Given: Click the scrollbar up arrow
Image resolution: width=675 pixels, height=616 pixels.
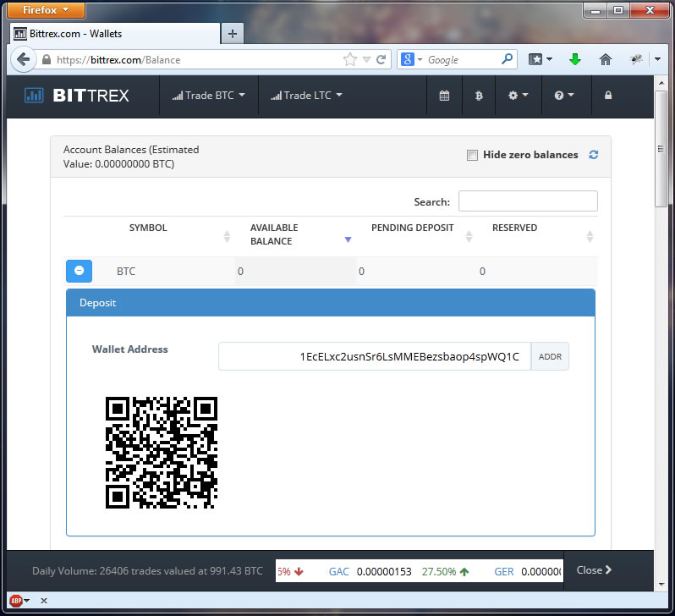Looking at the screenshot, I should 661,83.
